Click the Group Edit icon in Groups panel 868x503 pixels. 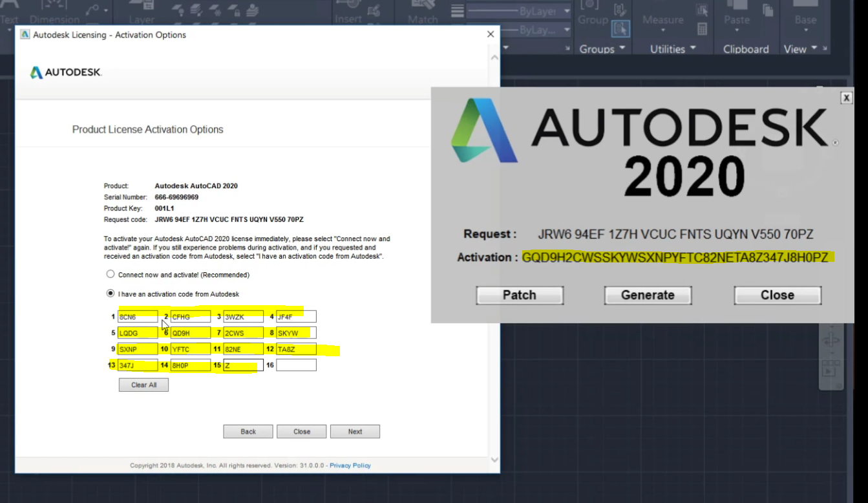pyautogui.click(x=620, y=9)
